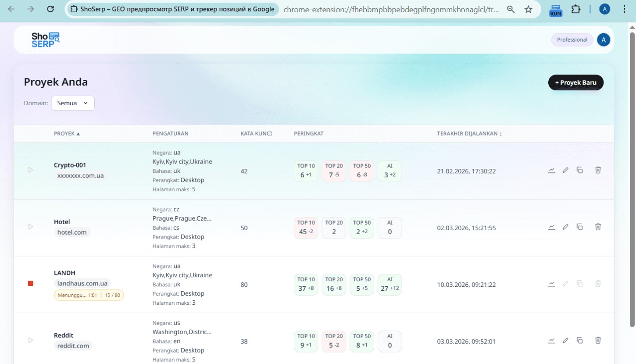Click the + Proyek Baru button
This screenshot has height=364, width=636.
coord(576,82)
